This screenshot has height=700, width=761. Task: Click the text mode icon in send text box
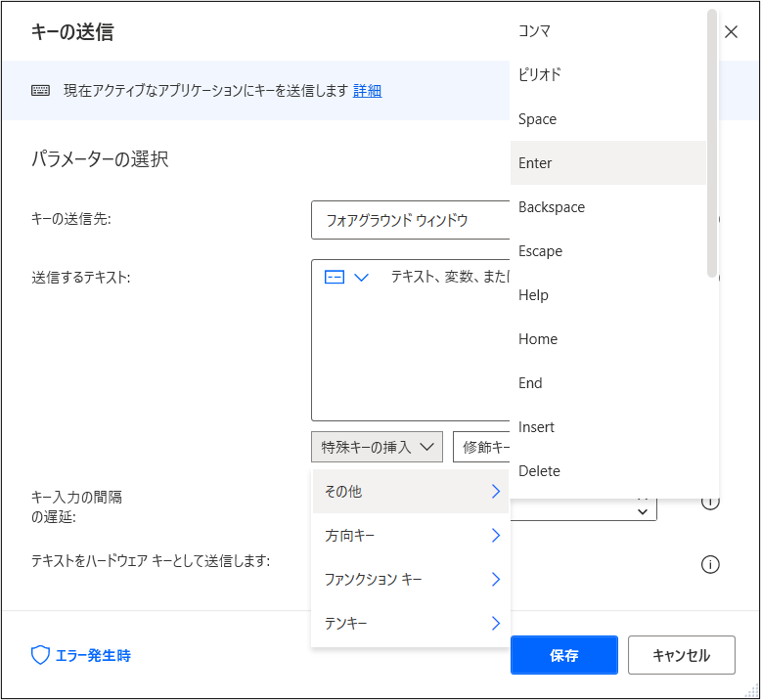tap(335, 277)
